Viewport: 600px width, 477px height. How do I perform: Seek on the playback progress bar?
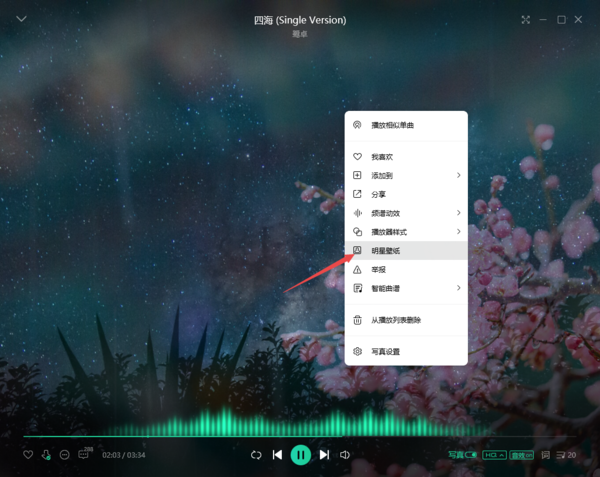(x=300, y=436)
